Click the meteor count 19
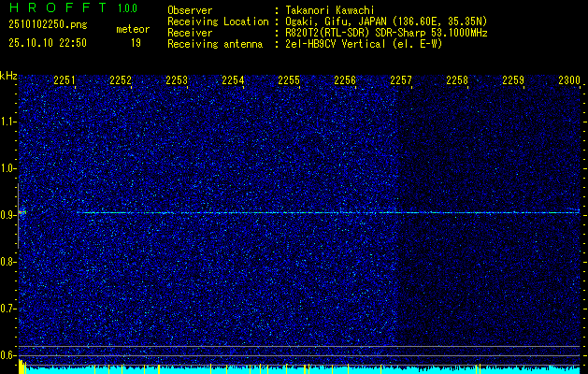588x374 pixels. [x=136, y=43]
